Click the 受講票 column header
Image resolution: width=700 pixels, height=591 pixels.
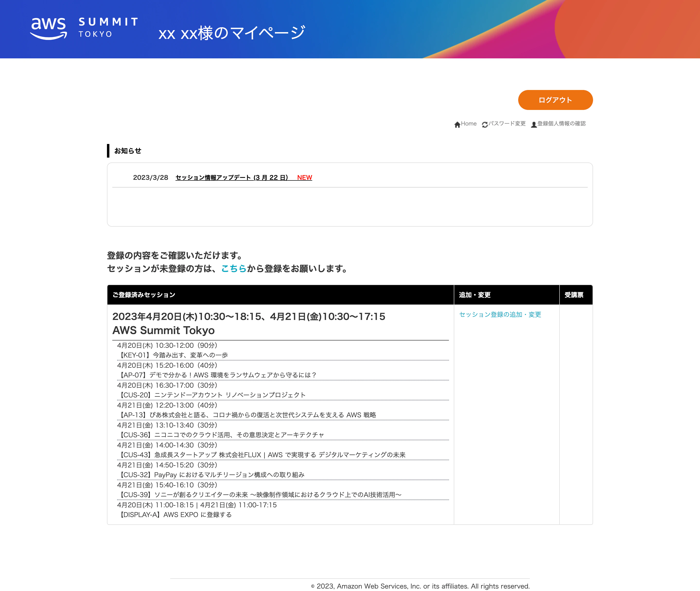(x=576, y=295)
